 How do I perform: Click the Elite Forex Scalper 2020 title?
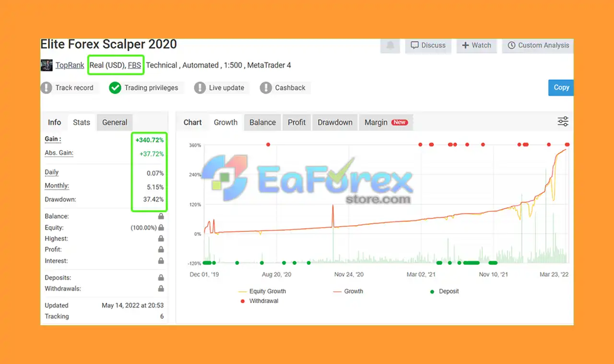click(108, 44)
